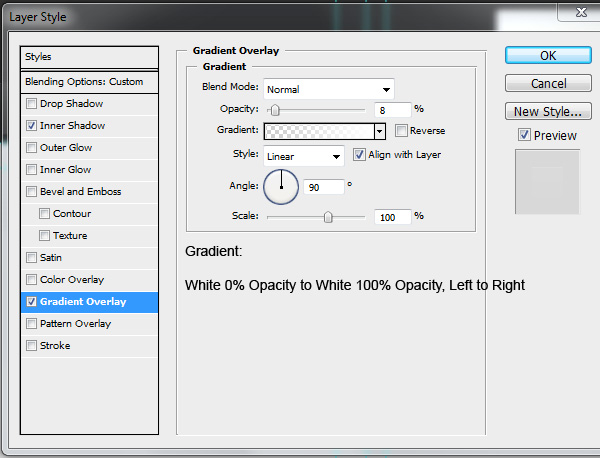
Task: Tick the Stroke checkbox
Action: point(31,346)
